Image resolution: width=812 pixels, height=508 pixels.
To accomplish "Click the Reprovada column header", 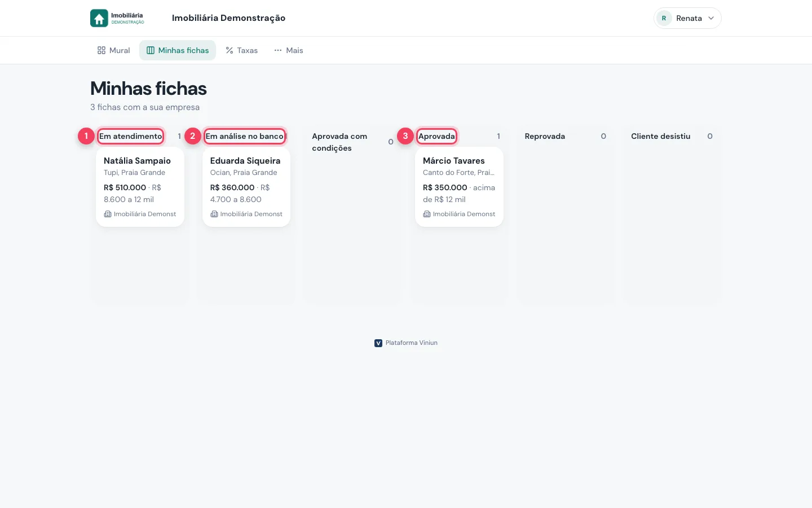I will [x=545, y=136].
